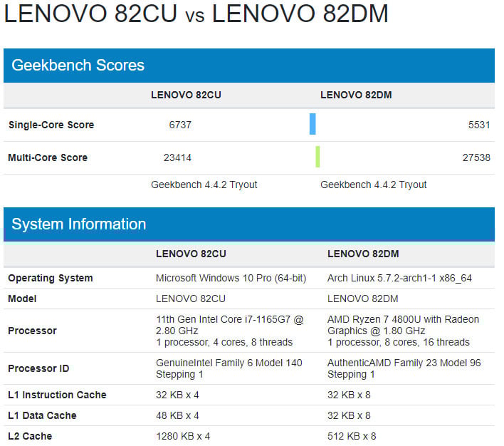Click 512 KB x 8 L2 cache value
The image size is (504, 446).
[x=352, y=436]
